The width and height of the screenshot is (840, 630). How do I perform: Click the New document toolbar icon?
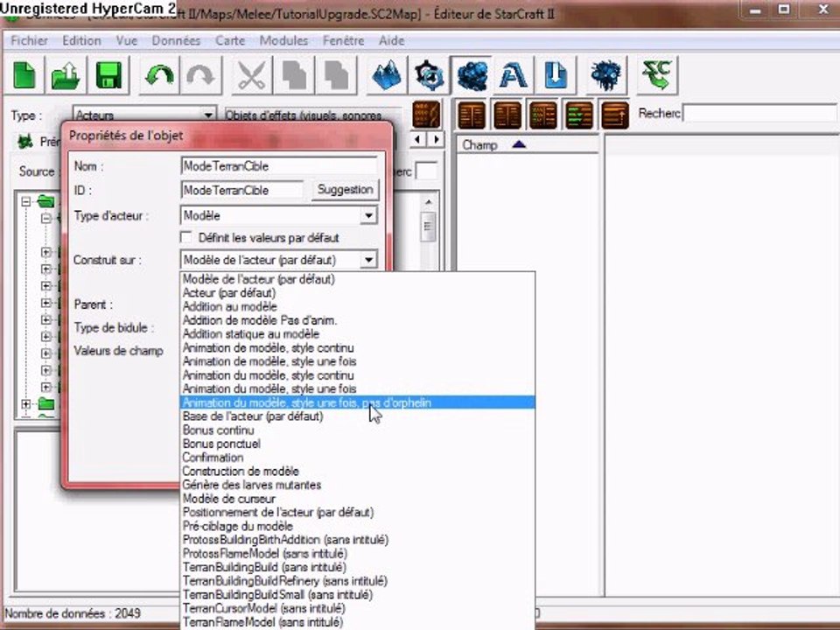pyautogui.click(x=24, y=75)
